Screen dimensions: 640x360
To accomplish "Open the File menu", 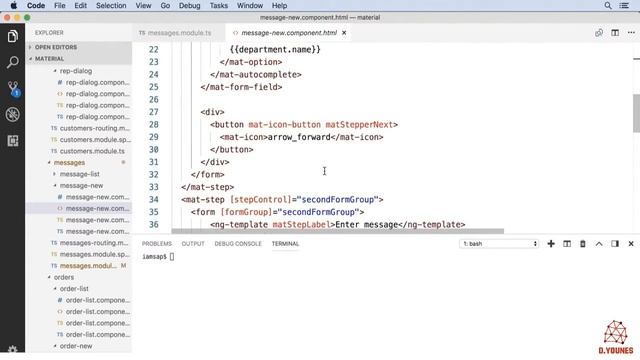I will [x=60, y=5].
